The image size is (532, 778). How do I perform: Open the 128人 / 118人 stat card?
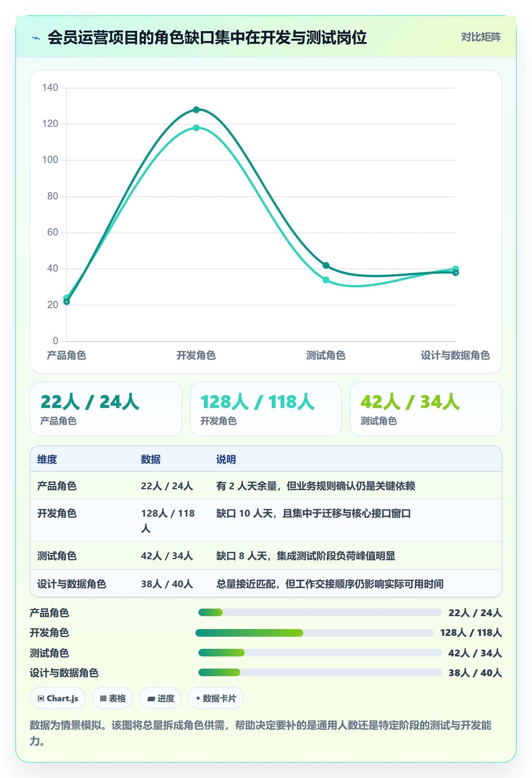(x=266, y=409)
